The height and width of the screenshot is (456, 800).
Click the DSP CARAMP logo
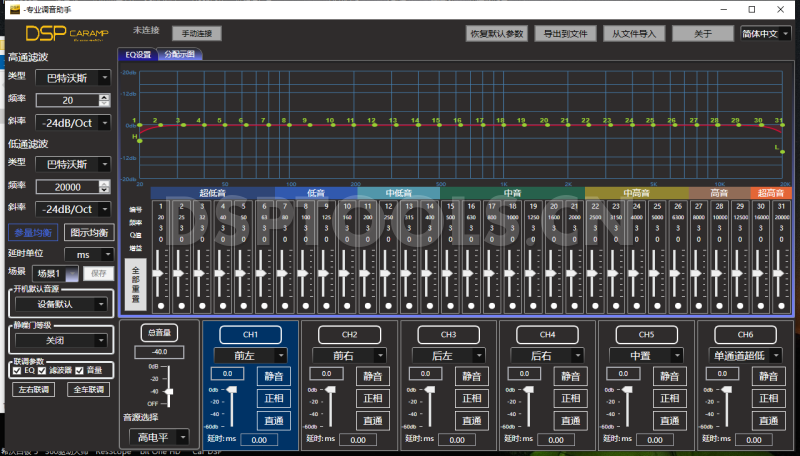click(65, 35)
